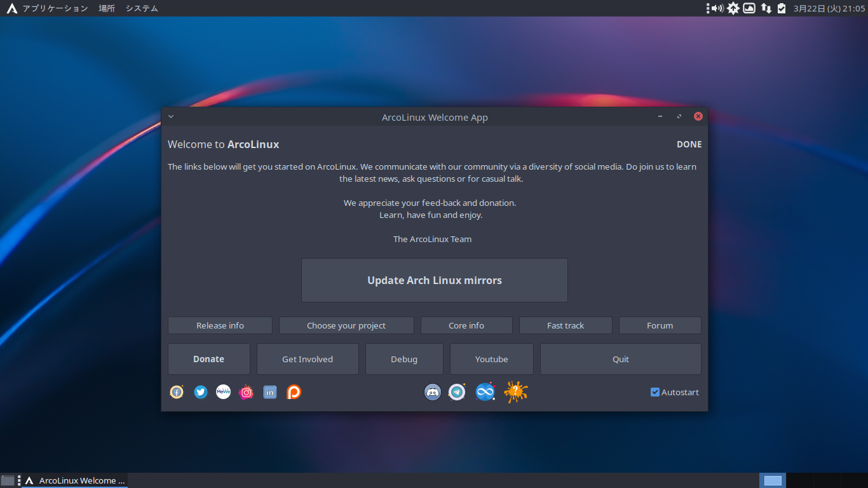Screen dimensions: 868x488
Task: Click the clipboard checkmark tray icon
Action: click(782, 8)
